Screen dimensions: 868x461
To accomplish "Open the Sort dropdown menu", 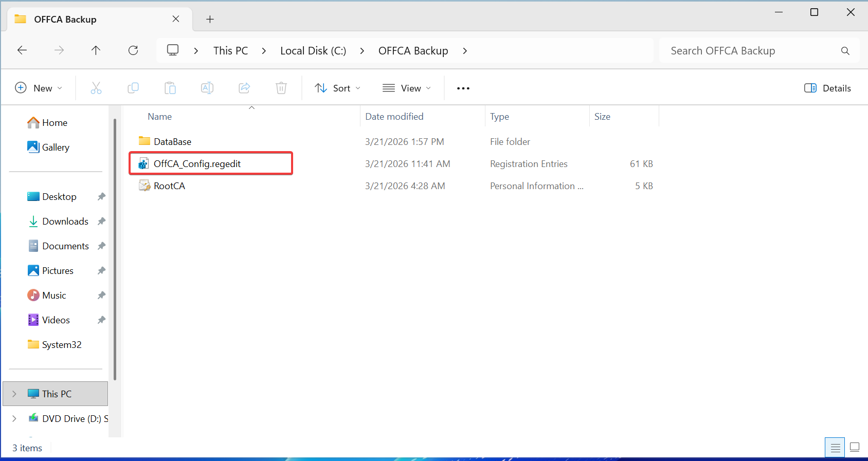I will pos(337,88).
